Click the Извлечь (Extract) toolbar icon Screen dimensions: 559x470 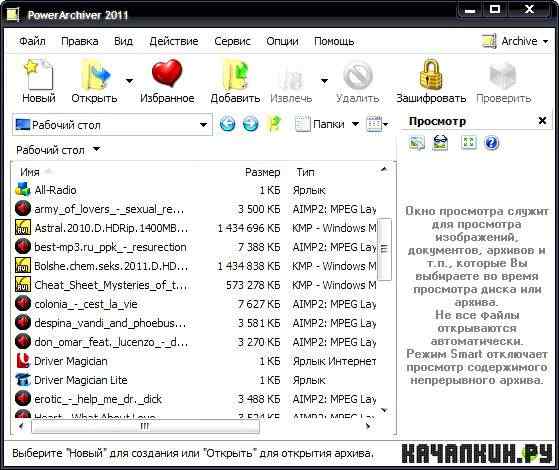(291, 77)
